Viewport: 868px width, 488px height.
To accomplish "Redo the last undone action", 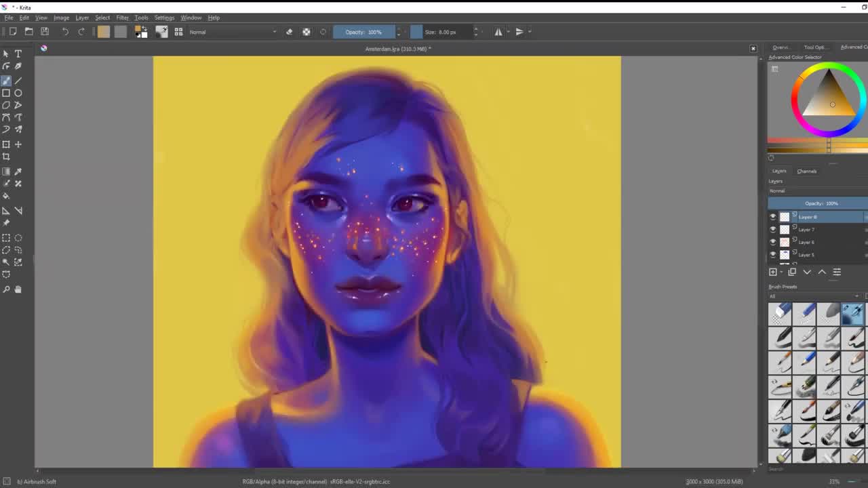I will point(81,32).
